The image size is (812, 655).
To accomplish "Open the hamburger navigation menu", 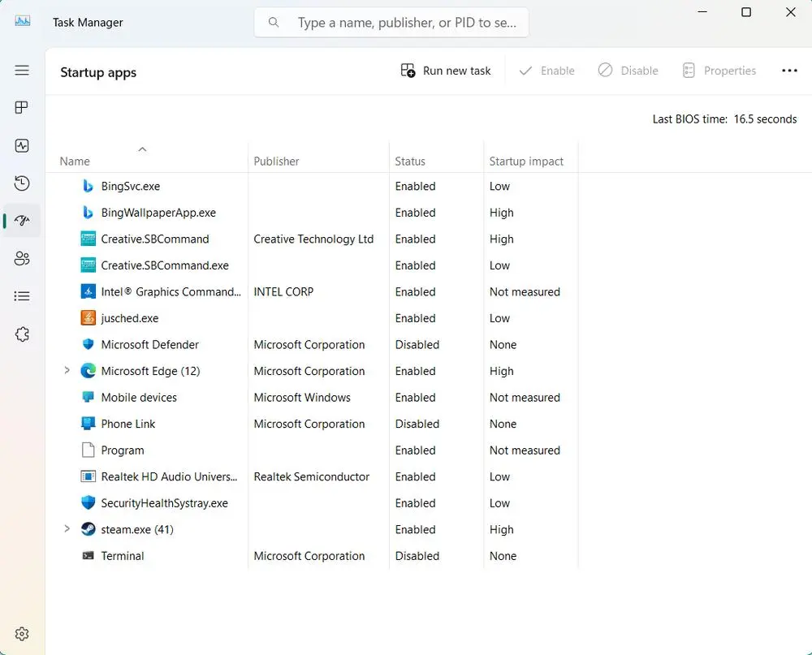I will tap(22, 71).
